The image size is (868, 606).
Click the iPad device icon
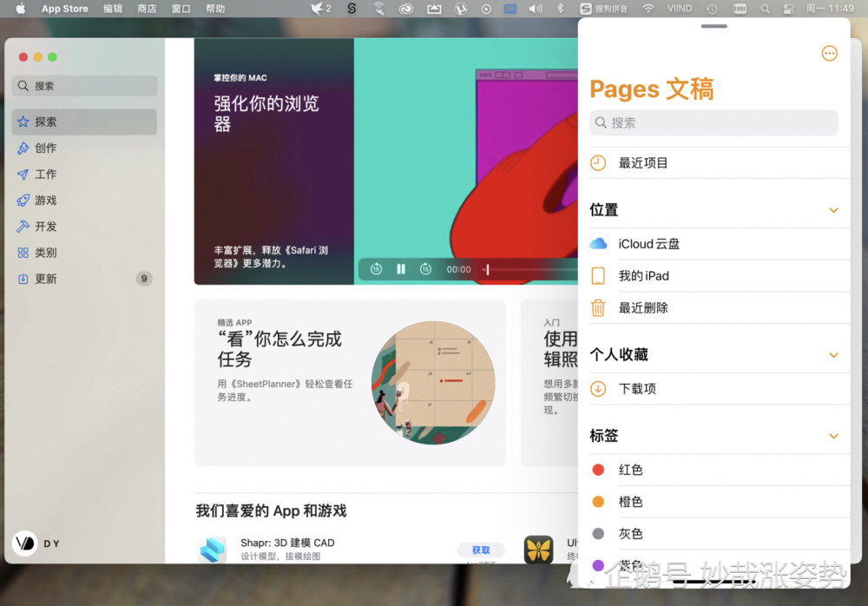[x=598, y=276]
